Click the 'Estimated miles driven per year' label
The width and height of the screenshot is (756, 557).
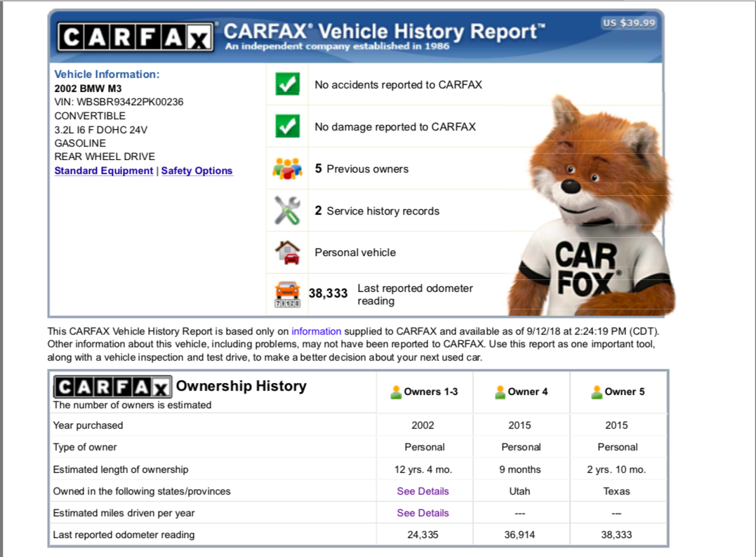(x=124, y=513)
